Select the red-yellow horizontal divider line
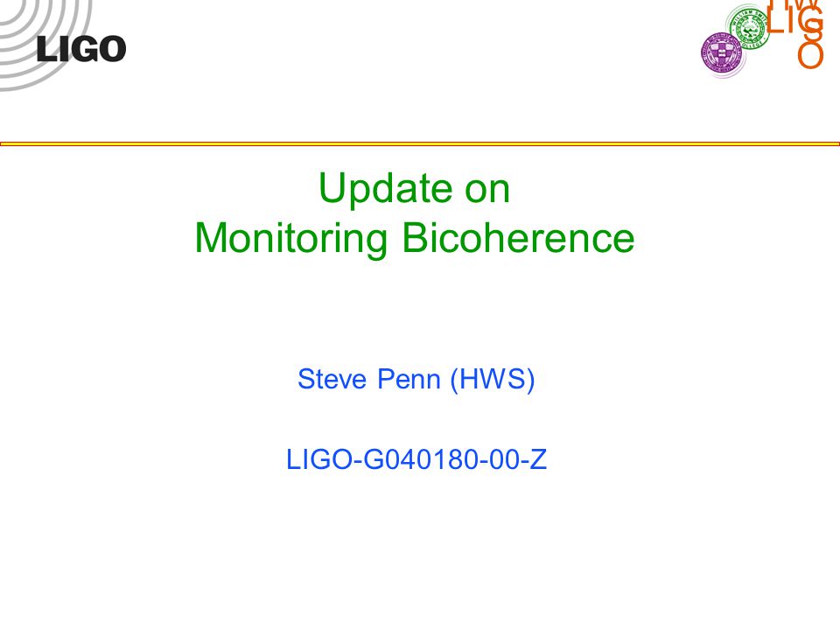 tap(420, 143)
